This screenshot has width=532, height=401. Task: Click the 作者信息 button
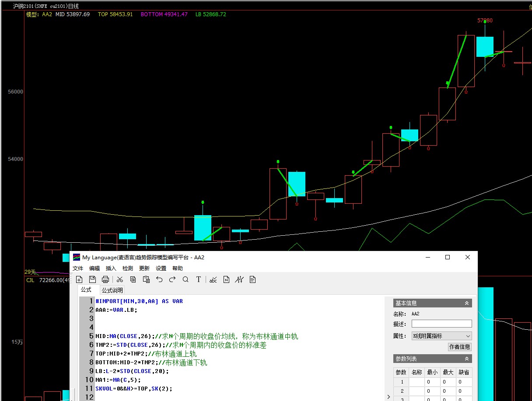[x=460, y=347]
